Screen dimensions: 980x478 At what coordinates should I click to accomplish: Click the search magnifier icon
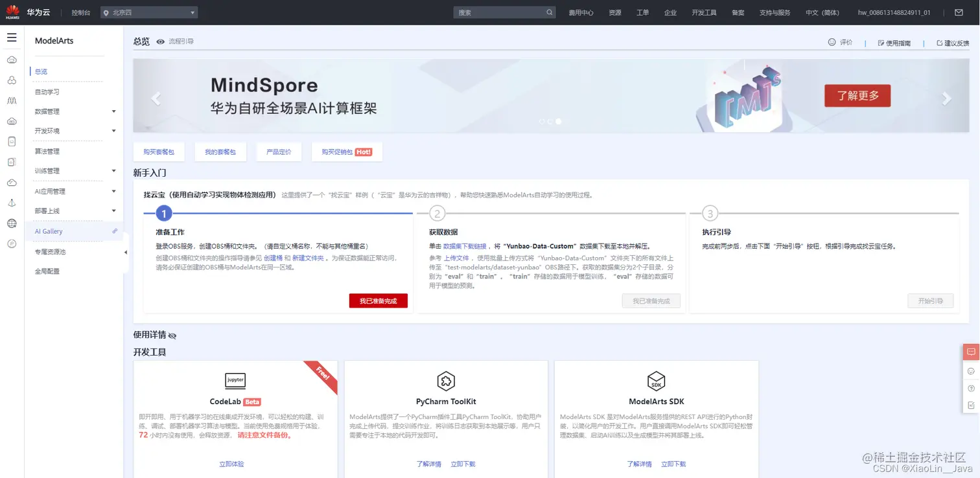[x=550, y=12]
